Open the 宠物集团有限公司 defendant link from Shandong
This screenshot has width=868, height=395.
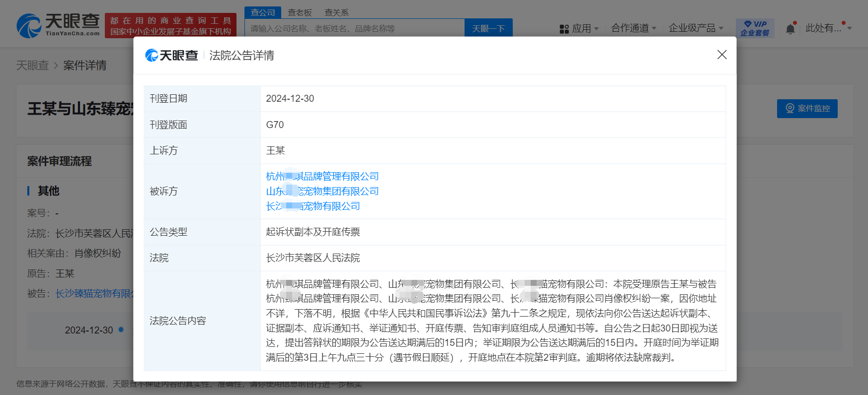(322, 192)
